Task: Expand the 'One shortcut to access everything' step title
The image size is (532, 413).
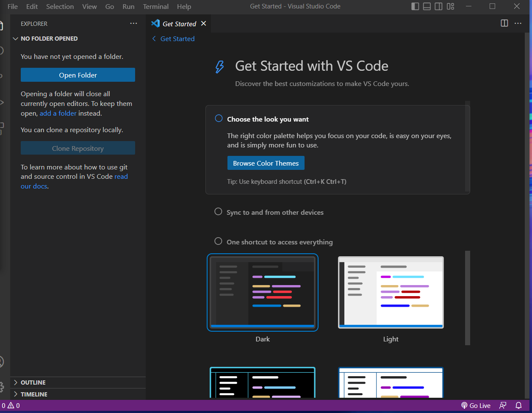Action: 280,242
